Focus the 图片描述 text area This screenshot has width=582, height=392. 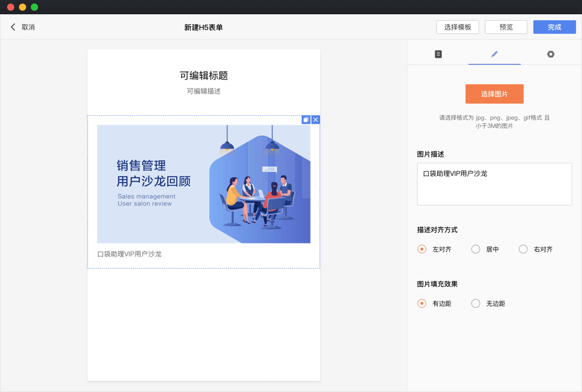click(x=494, y=184)
